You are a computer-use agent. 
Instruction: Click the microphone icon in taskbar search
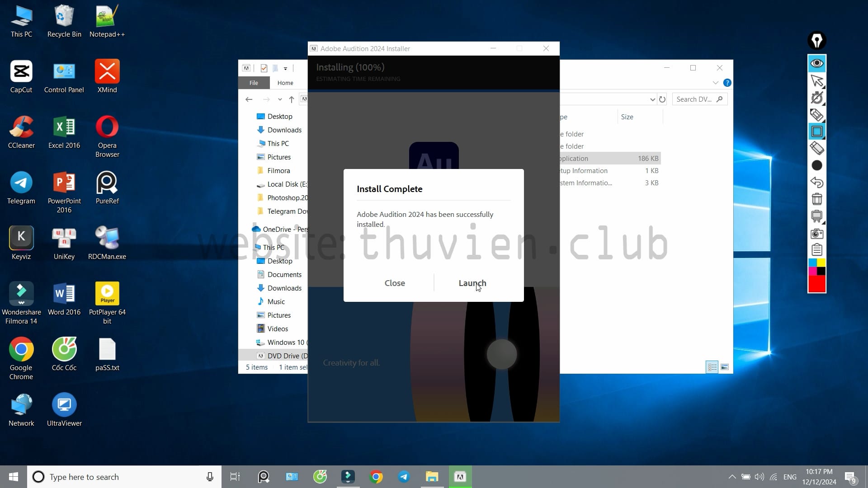point(210,477)
